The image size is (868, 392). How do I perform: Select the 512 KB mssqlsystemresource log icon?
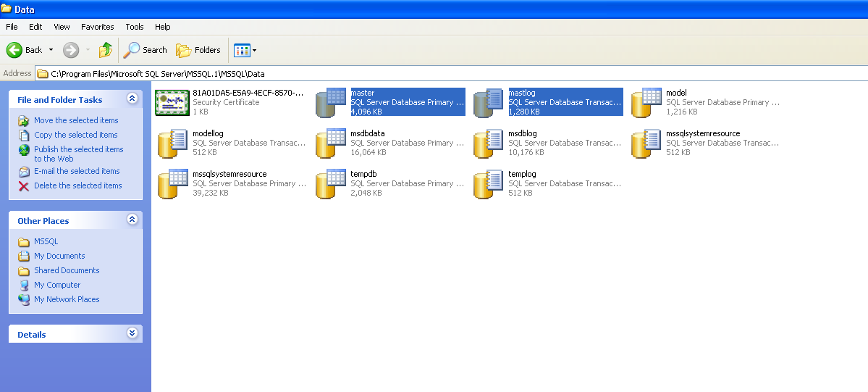(x=646, y=143)
